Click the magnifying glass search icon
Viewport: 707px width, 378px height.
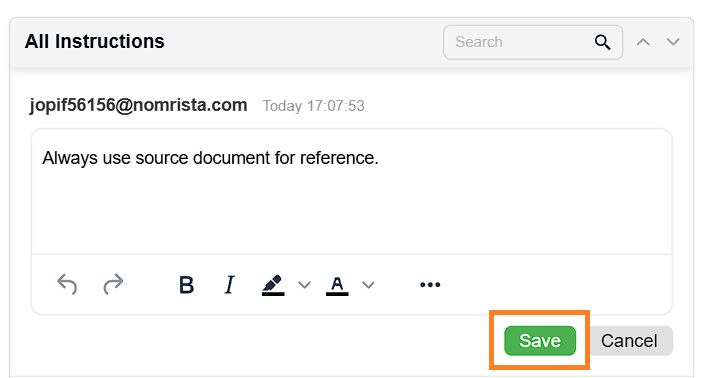(602, 42)
